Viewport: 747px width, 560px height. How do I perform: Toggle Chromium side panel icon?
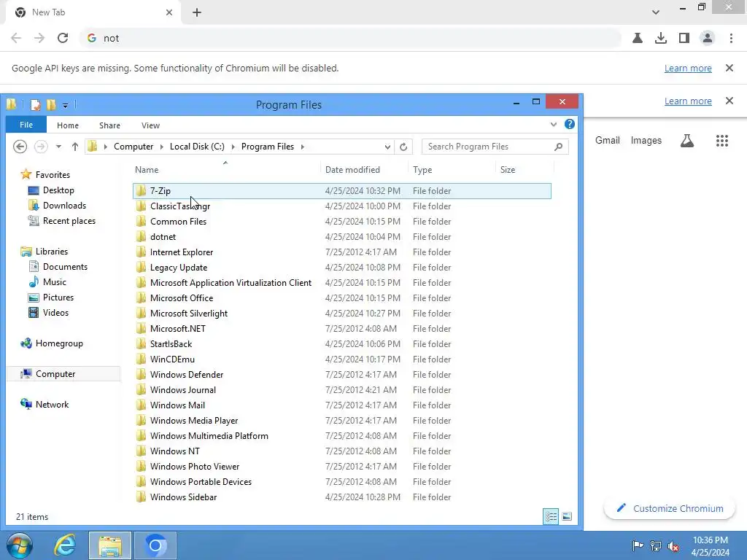point(684,38)
